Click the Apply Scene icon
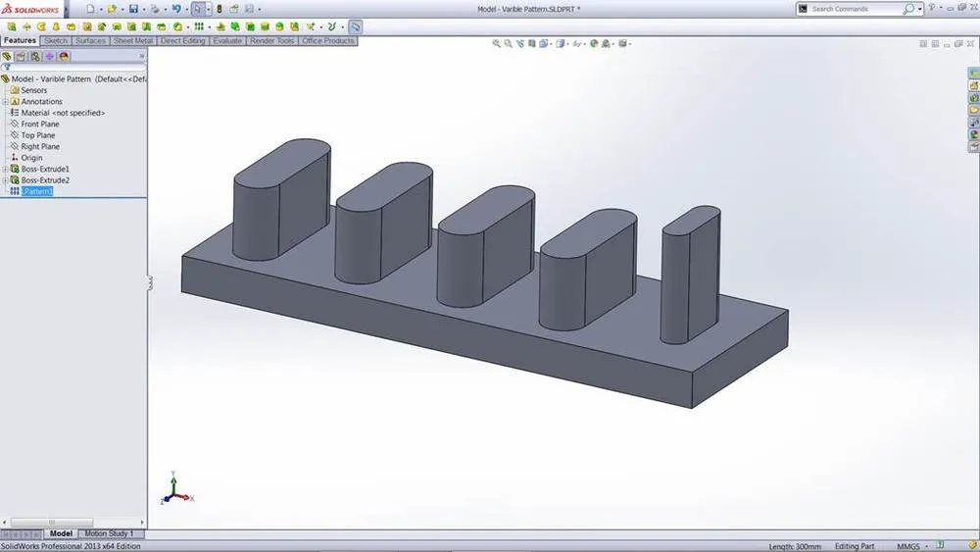 (x=606, y=44)
